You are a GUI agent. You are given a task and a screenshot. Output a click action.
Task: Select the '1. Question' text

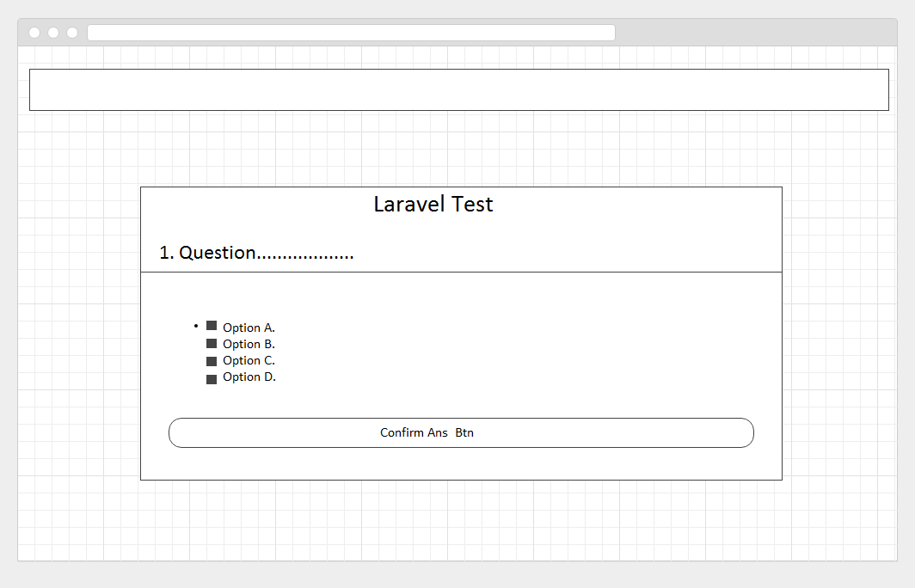(x=256, y=253)
